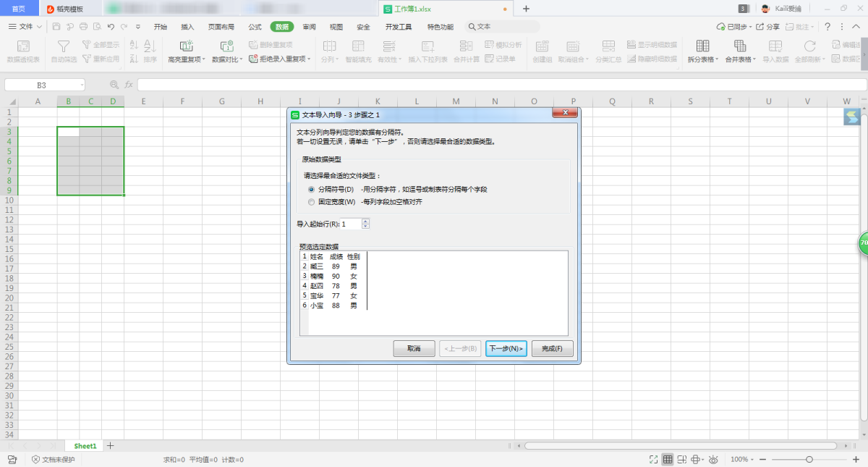Expand the B3 name box dropdown
The height and width of the screenshot is (467, 868).
pyautogui.click(x=81, y=85)
